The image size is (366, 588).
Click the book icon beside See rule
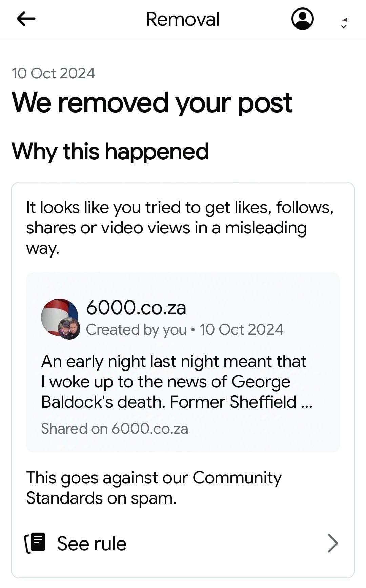pos(35,543)
